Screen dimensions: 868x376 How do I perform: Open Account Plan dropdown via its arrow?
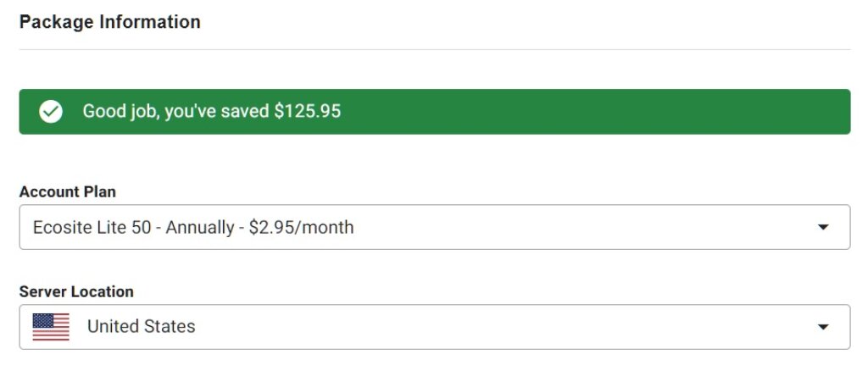click(823, 227)
